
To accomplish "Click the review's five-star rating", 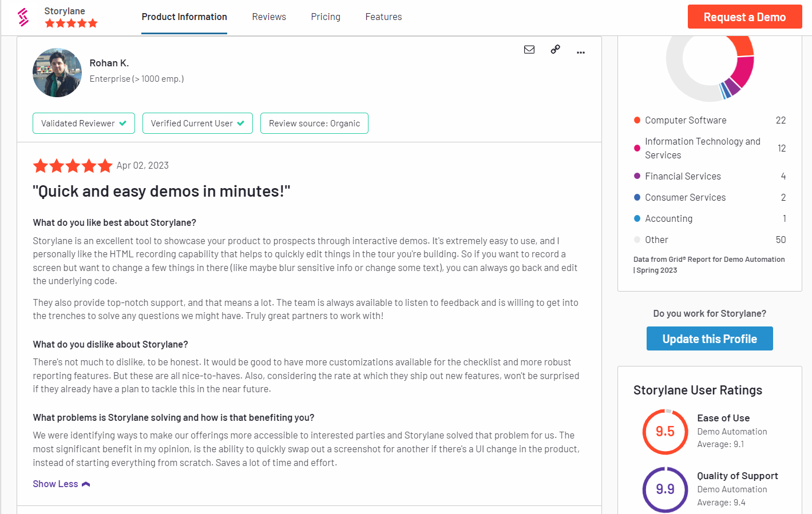I will tap(73, 166).
